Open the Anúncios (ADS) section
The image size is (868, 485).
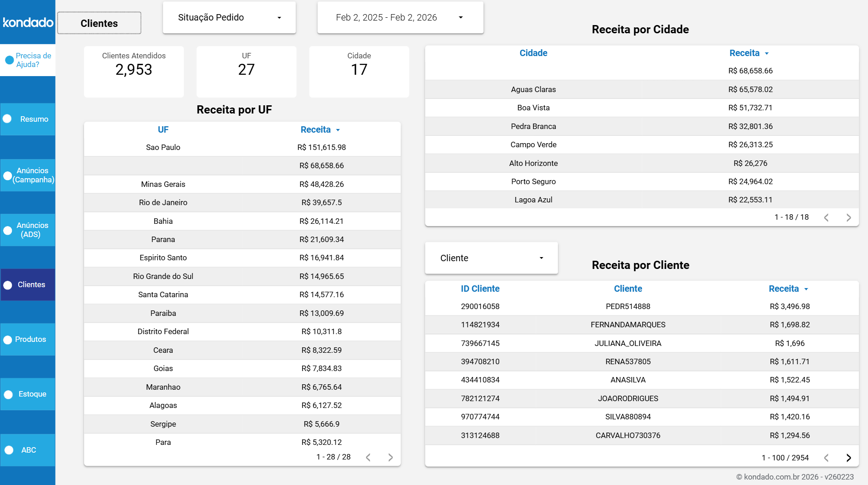[x=27, y=230]
